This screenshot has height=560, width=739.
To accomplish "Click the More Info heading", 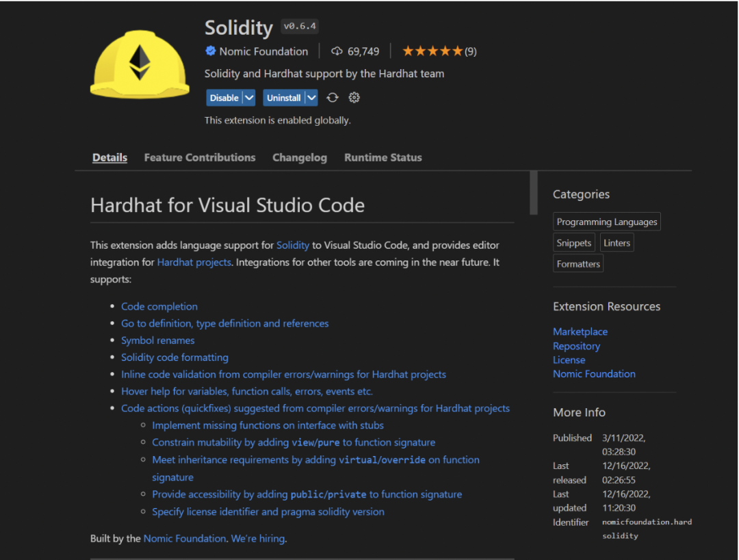I will 580,412.
